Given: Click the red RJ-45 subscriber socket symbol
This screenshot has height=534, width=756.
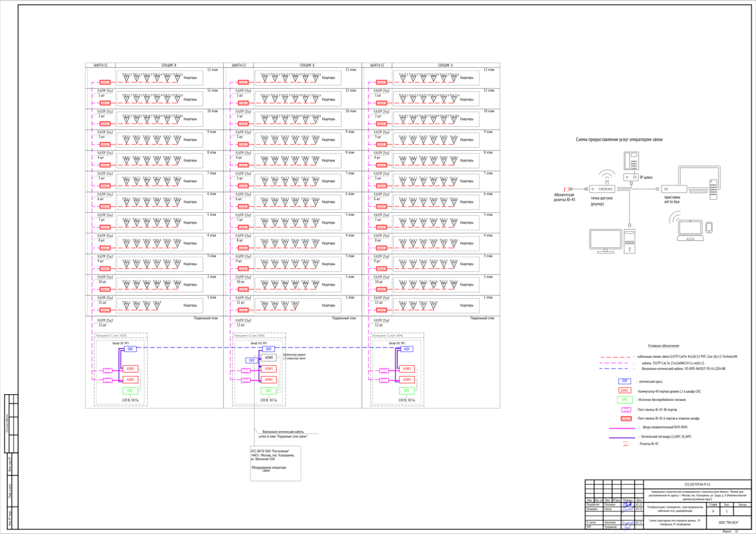Looking at the screenshot, I should pos(566,189).
